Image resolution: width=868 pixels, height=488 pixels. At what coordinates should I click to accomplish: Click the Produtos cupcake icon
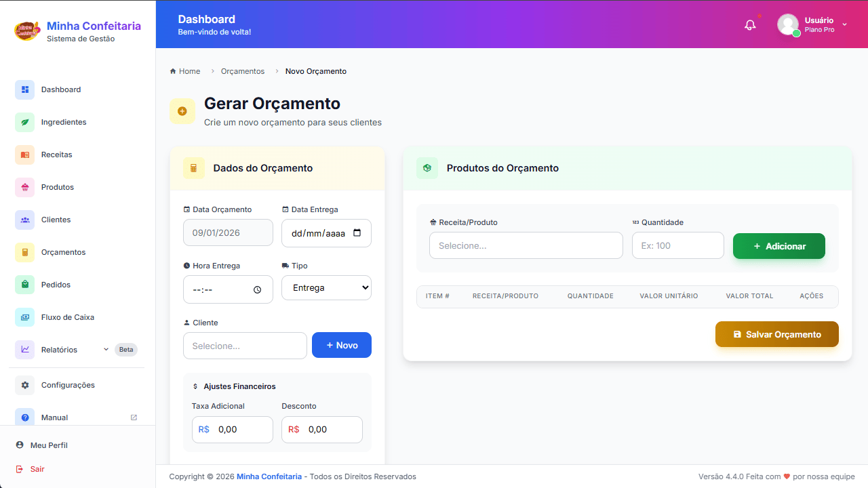click(x=25, y=187)
